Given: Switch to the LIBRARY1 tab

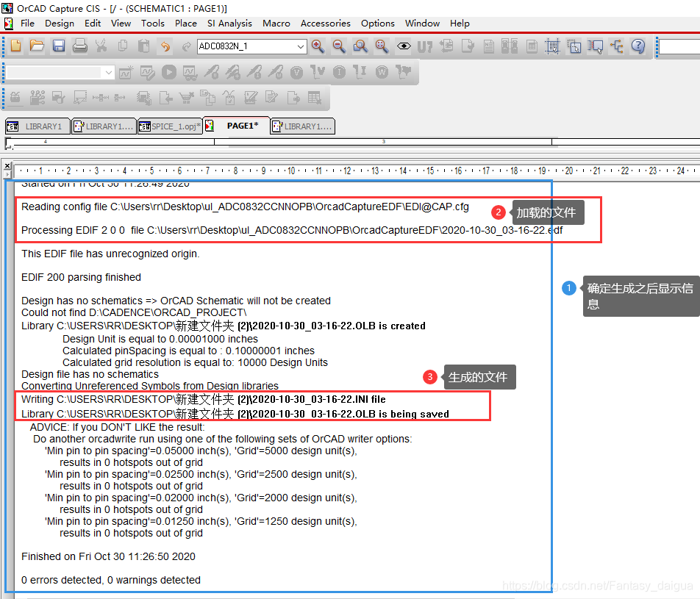Looking at the screenshot, I should 38,126.
